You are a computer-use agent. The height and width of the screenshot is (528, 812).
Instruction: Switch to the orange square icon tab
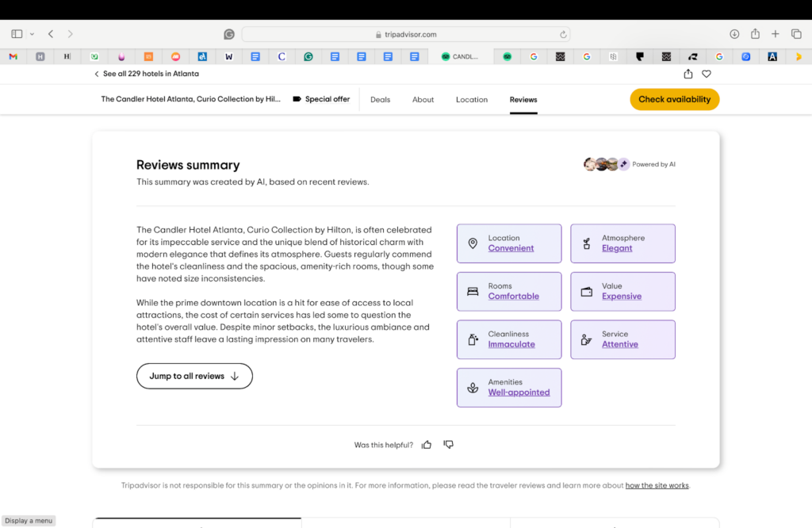coord(148,56)
